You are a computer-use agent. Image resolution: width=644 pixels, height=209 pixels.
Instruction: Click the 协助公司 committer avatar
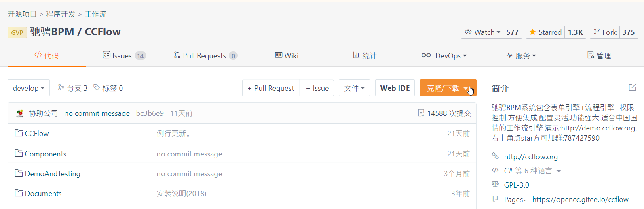pos(20,113)
